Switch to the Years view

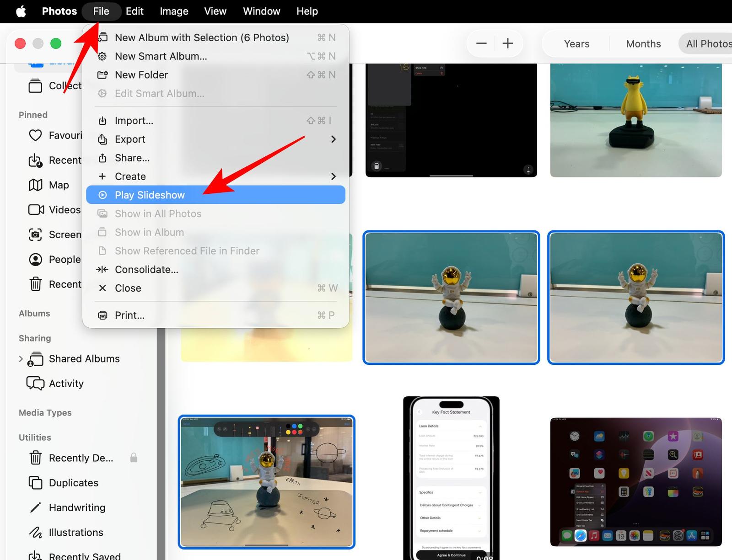(576, 44)
